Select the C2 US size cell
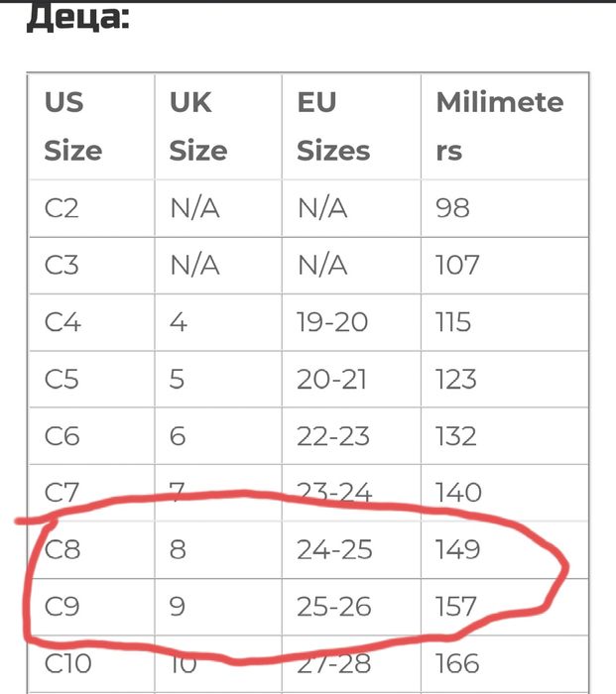 [62, 208]
